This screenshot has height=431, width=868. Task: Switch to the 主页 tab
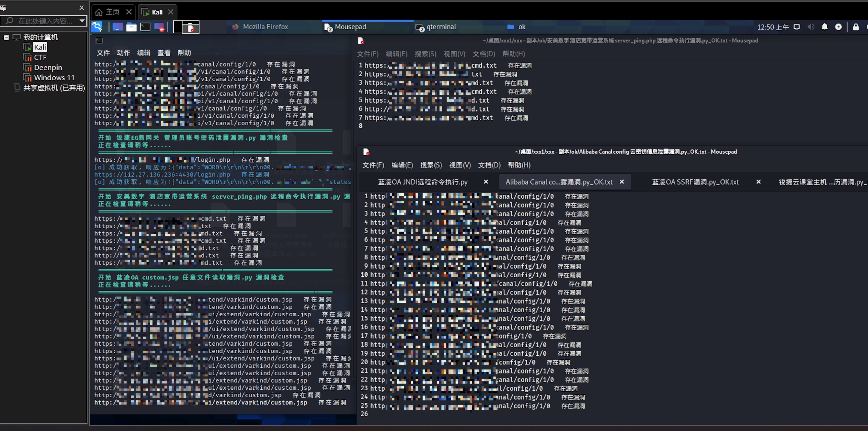pyautogui.click(x=111, y=12)
